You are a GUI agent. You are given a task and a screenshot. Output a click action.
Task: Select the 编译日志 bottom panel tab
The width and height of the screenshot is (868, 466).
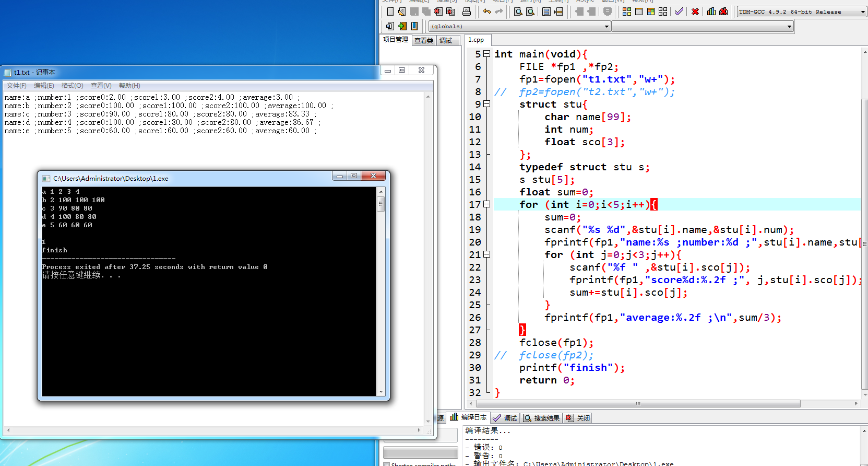pyautogui.click(x=469, y=417)
